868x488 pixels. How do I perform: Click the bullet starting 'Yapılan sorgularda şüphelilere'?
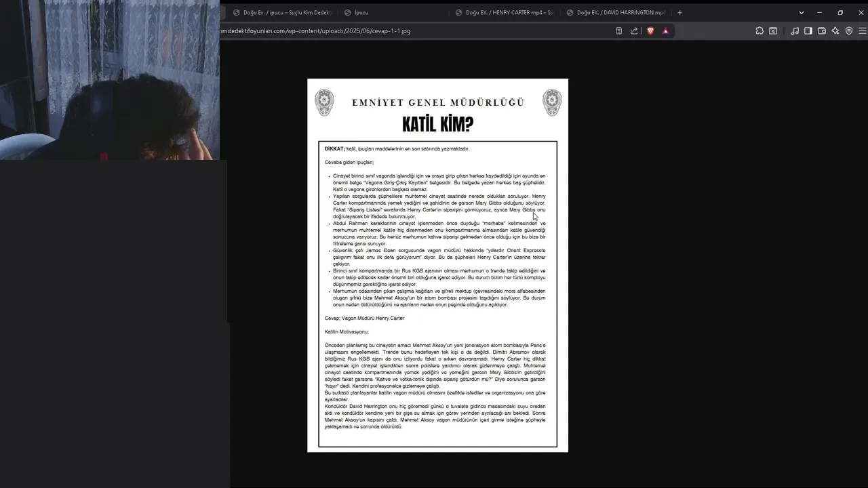(x=439, y=206)
